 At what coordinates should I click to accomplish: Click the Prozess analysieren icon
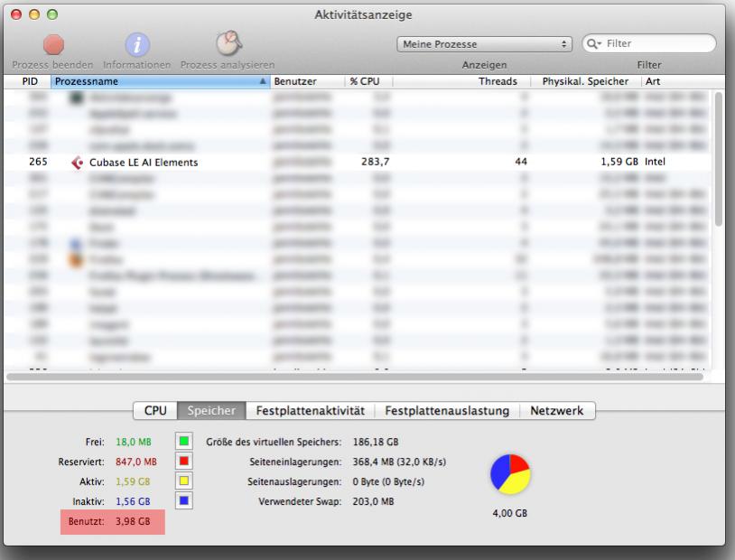[x=227, y=44]
